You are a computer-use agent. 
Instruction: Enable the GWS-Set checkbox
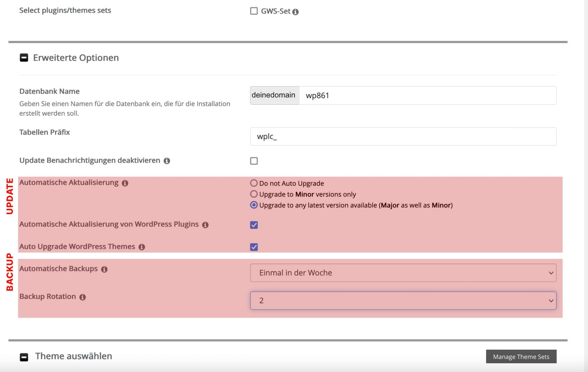(x=254, y=11)
